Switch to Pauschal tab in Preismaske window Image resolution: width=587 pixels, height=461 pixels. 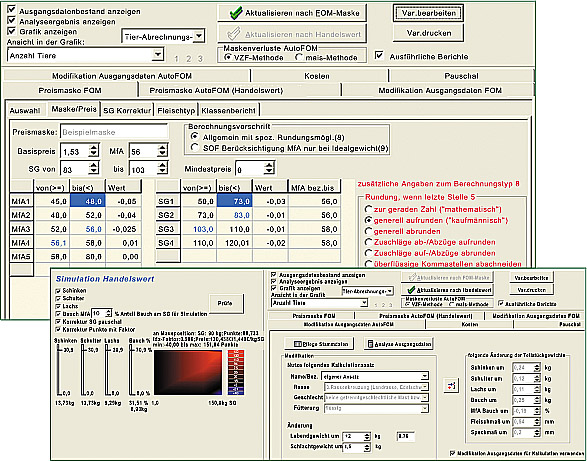[x=461, y=76]
